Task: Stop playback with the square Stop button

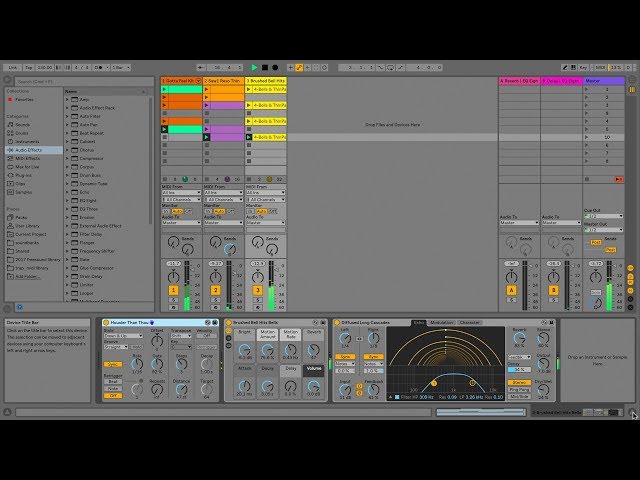Action: tap(265, 67)
